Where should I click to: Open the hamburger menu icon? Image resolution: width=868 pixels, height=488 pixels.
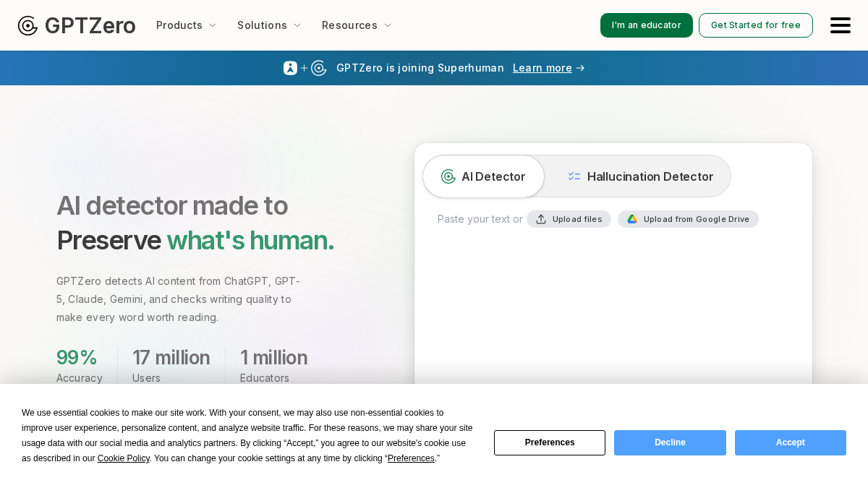pyautogui.click(x=840, y=25)
